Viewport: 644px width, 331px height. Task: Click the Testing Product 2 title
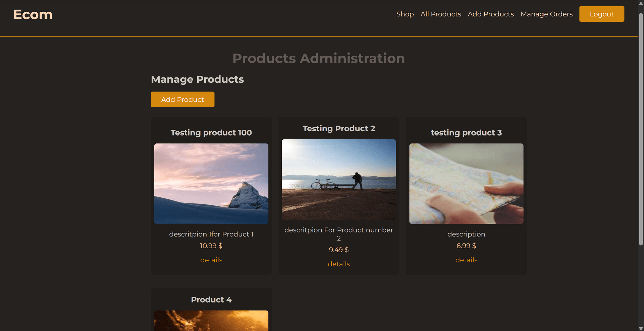tap(339, 129)
